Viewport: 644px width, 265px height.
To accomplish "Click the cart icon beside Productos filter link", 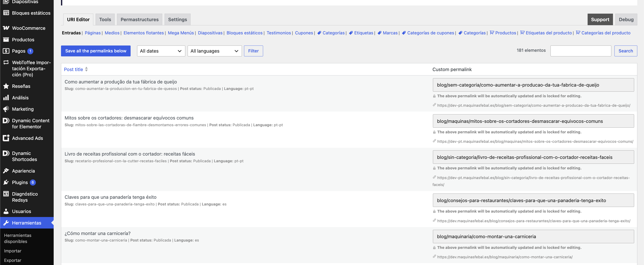I will point(492,33).
